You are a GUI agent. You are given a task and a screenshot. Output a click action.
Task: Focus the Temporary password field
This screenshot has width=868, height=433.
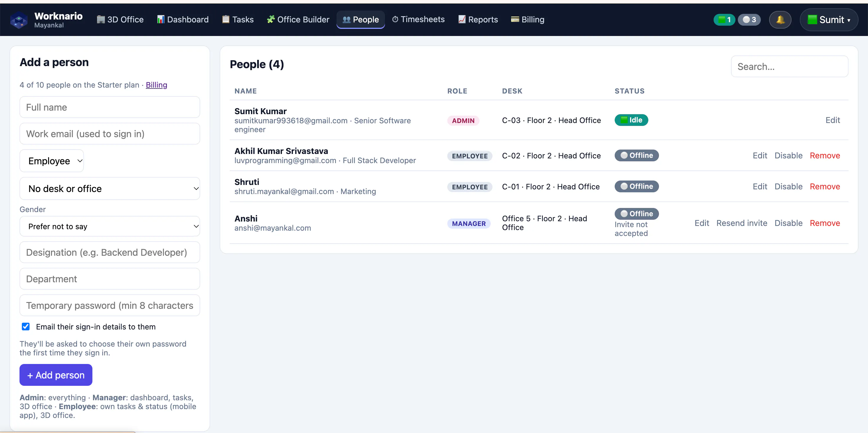pyautogui.click(x=110, y=305)
